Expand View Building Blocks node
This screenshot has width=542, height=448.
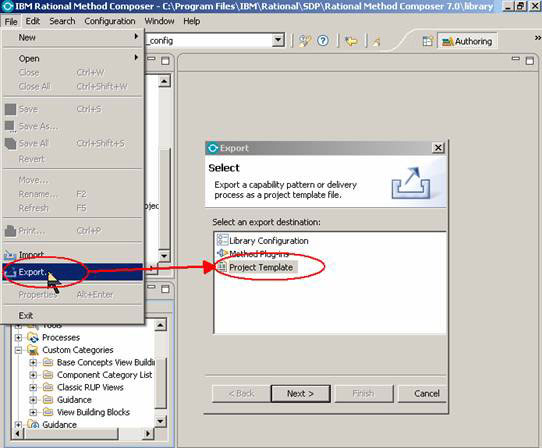(x=33, y=412)
